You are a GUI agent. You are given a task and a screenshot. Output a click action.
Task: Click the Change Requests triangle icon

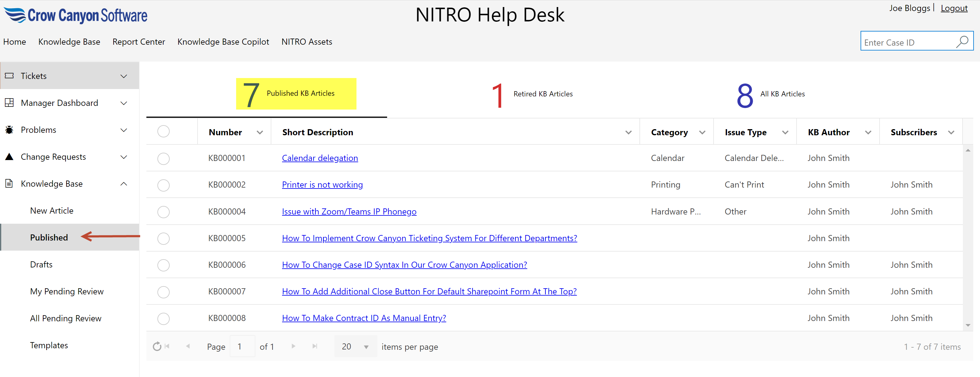click(9, 157)
